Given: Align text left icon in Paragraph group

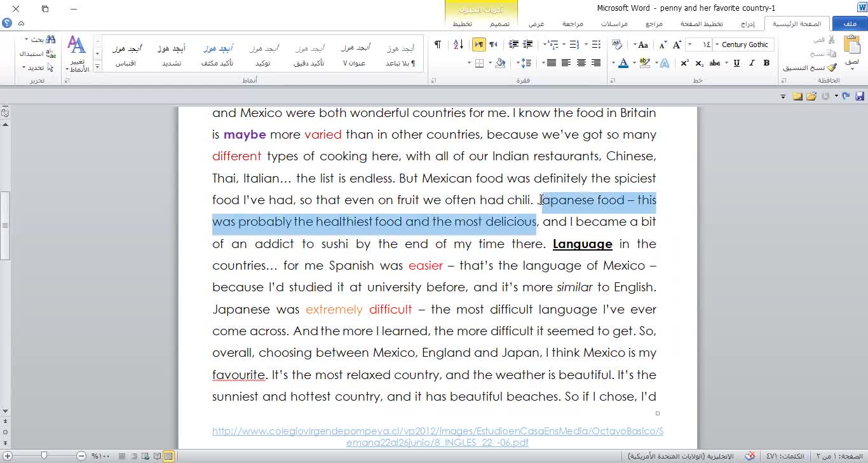Looking at the screenshot, I should (x=566, y=63).
